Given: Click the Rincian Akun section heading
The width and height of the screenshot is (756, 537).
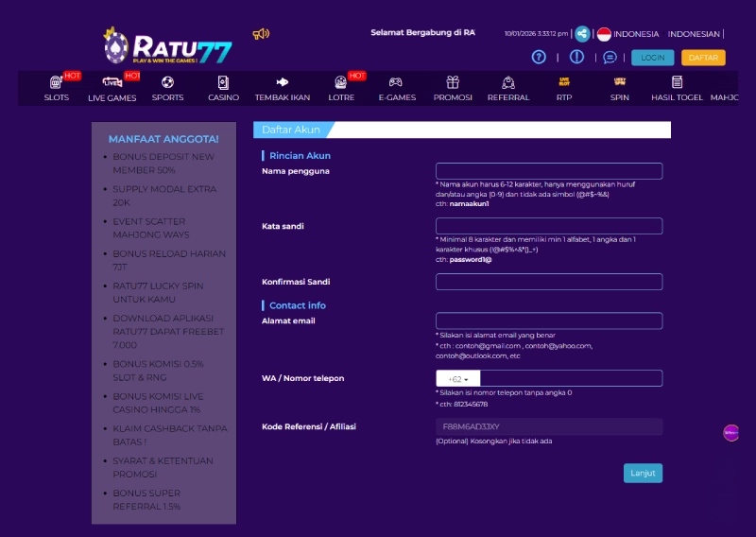Looking at the screenshot, I should pyautogui.click(x=300, y=155).
